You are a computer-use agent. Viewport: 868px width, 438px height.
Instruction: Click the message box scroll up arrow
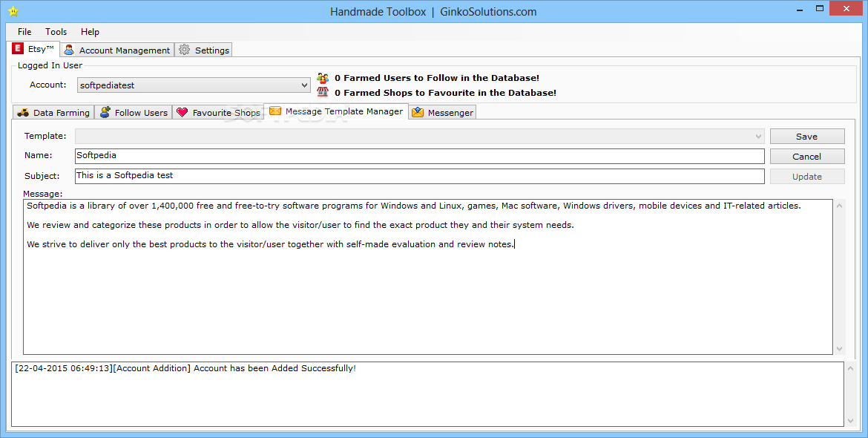[839, 206]
